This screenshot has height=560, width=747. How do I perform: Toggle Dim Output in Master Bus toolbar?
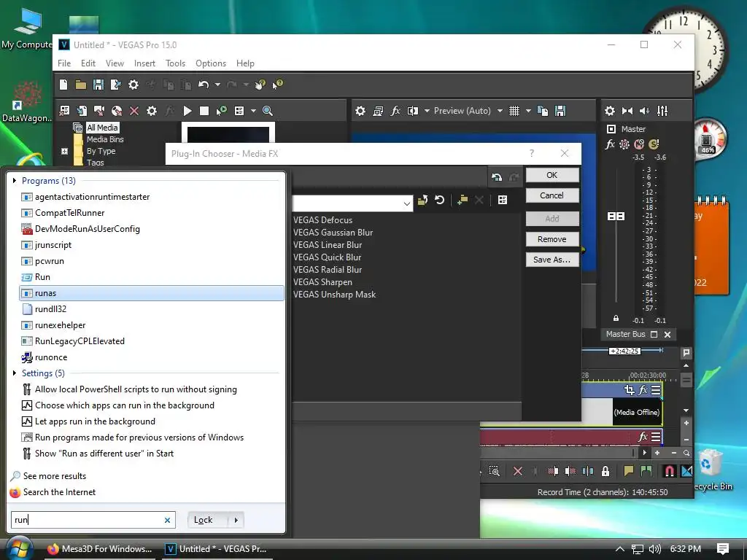coord(645,111)
